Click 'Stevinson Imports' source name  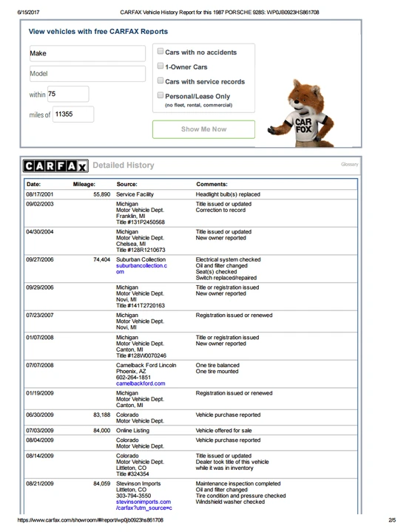click(138, 483)
